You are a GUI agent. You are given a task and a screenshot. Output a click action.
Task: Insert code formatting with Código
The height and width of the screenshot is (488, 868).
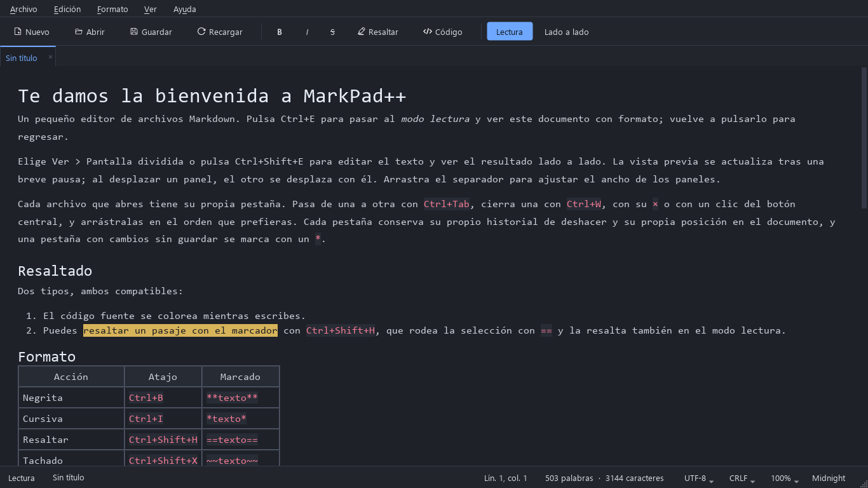pyautogui.click(x=443, y=32)
